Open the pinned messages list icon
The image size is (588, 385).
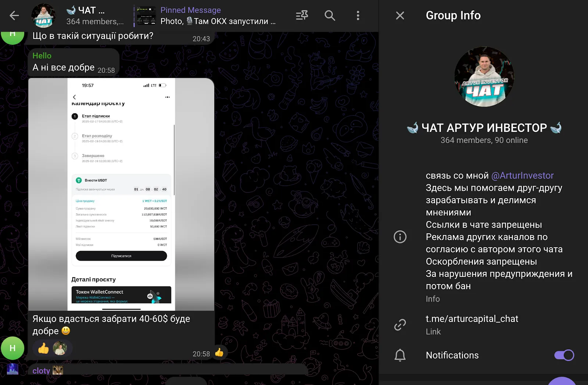[x=302, y=15]
